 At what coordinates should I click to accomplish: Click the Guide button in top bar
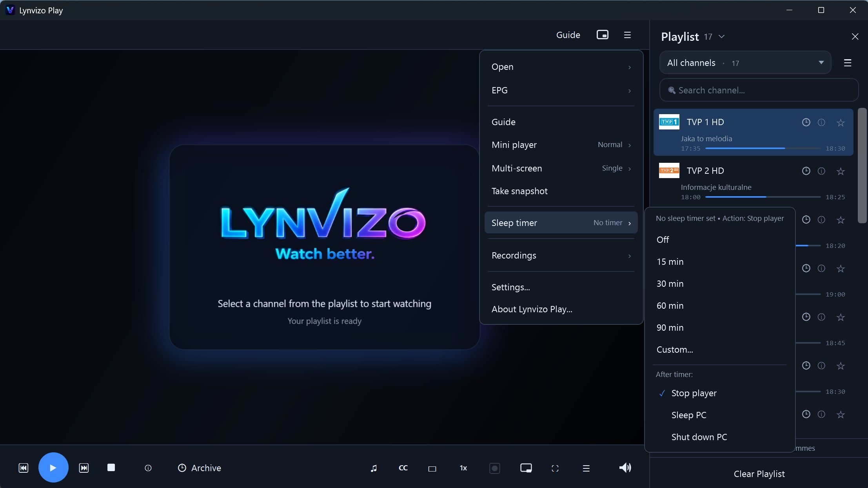(568, 35)
